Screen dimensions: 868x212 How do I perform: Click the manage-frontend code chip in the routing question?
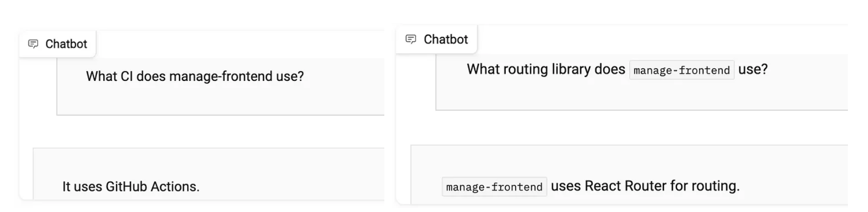(681, 70)
